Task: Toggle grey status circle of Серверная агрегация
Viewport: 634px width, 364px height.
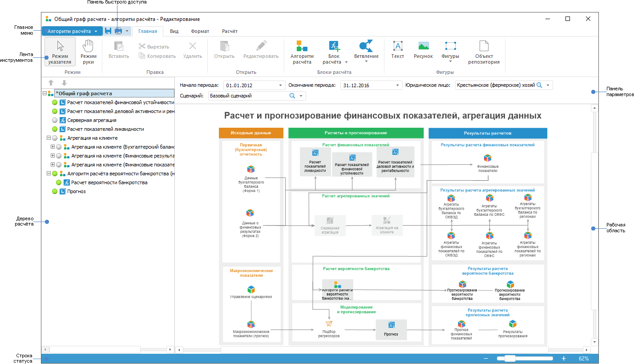Action: tap(55, 120)
